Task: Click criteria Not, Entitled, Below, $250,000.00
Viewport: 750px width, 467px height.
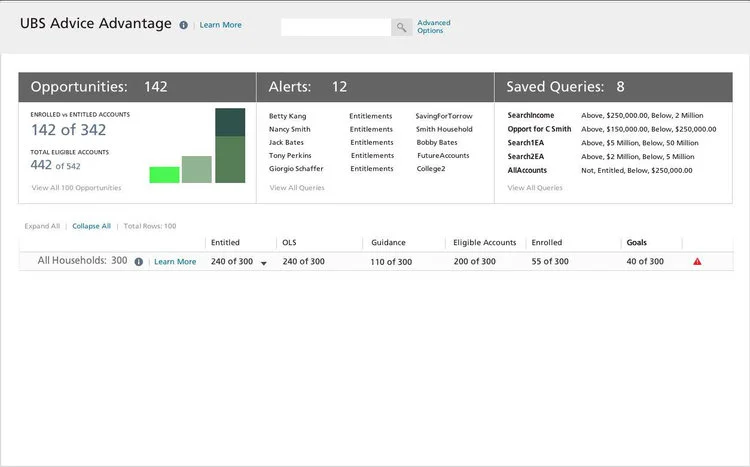Action: click(637, 170)
